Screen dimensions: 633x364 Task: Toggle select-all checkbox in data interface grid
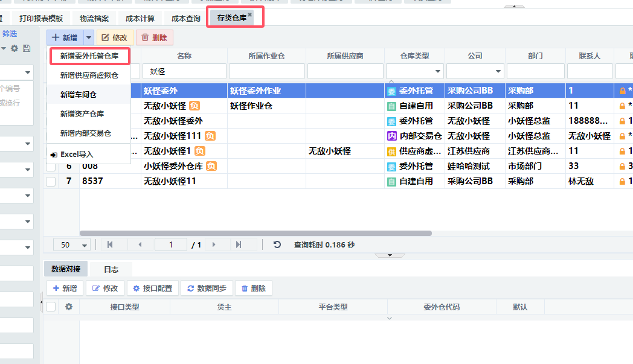(51, 307)
